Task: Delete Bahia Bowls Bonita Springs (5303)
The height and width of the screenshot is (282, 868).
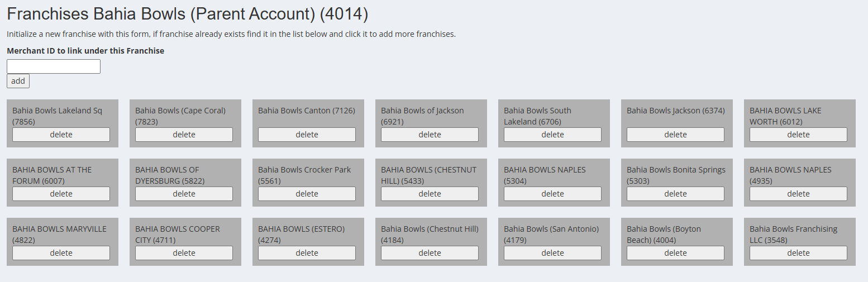Action: (x=675, y=194)
